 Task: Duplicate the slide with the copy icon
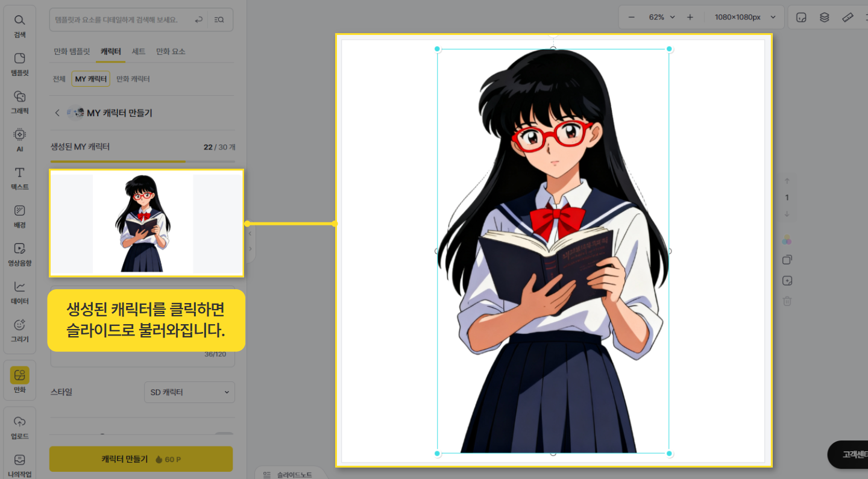tap(787, 260)
